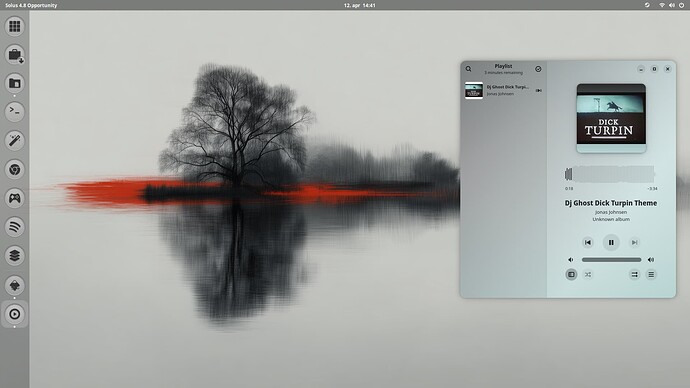
Task: Open the application grid in the dock
Action: click(x=15, y=26)
